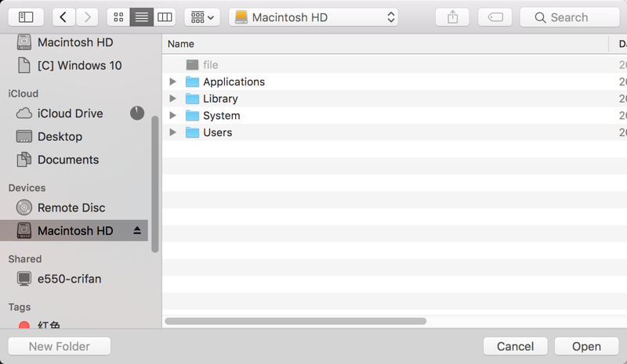The image size is (627, 364).
Task: Click the Users folder icon
Action: tap(192, 132)
